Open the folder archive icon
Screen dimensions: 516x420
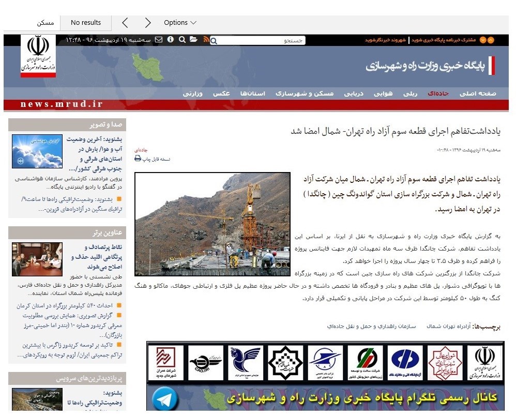pos(193,40)
